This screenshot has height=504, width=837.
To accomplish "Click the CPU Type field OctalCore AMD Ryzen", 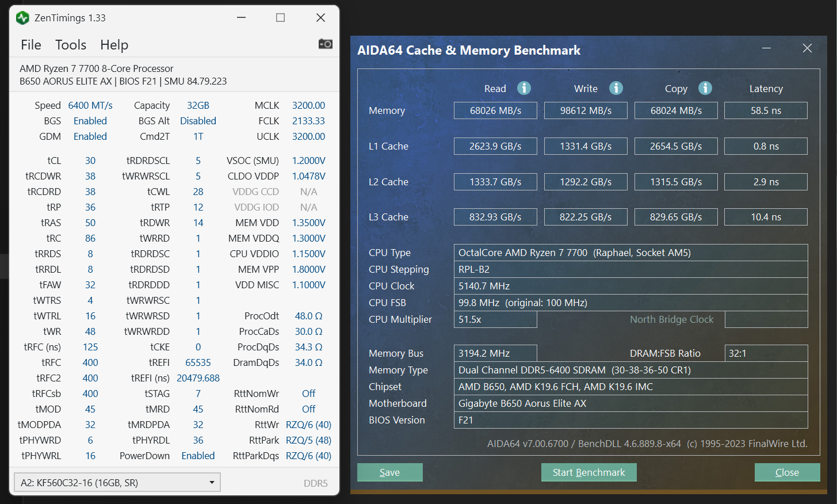I will click(x=631, y=253).
